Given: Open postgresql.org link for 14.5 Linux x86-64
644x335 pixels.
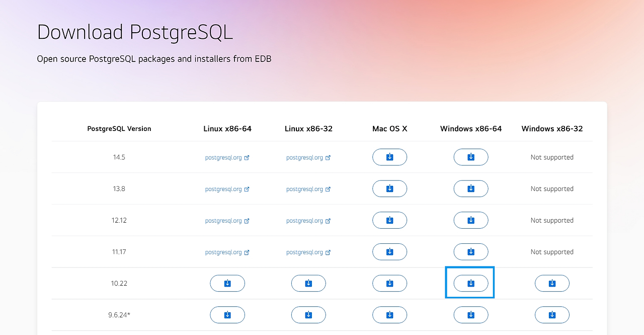Looking at the screenshot, I should pyautogui.click(x=227, y=158).
